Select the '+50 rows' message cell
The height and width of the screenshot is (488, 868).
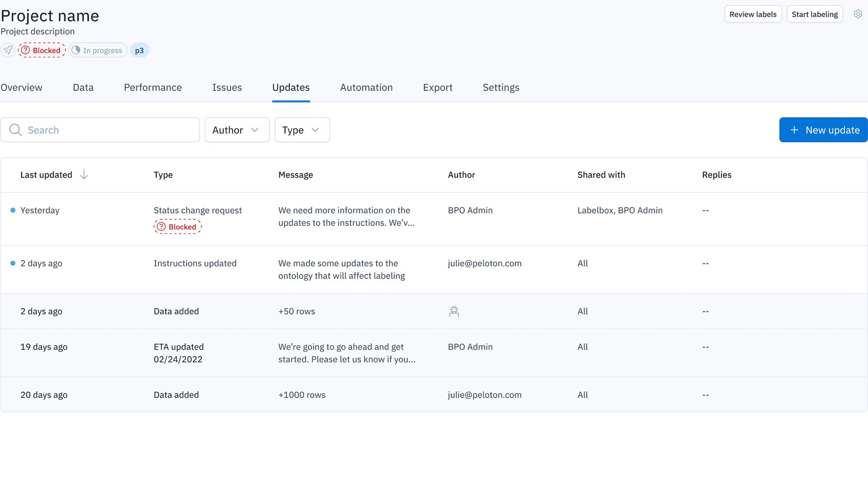click(x=297, y=311)
